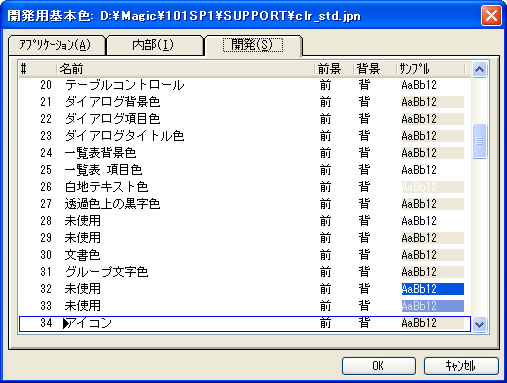Click 背 background cell of アイコン row
Screen dimensions: 507x383
point(365,323)
